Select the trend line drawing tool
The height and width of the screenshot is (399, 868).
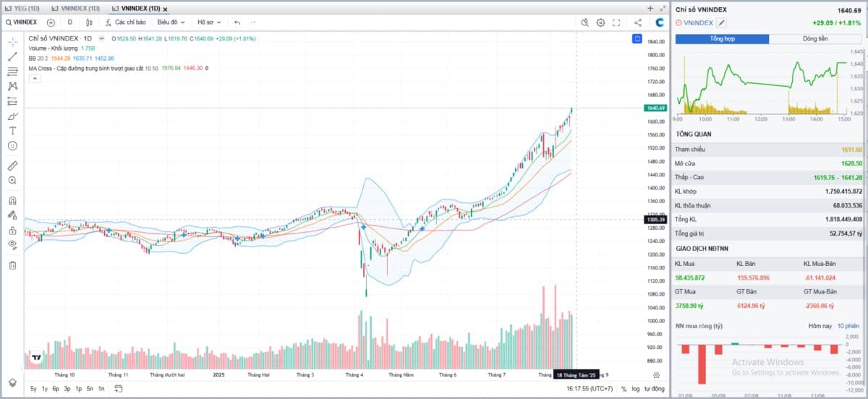(12, 56)
